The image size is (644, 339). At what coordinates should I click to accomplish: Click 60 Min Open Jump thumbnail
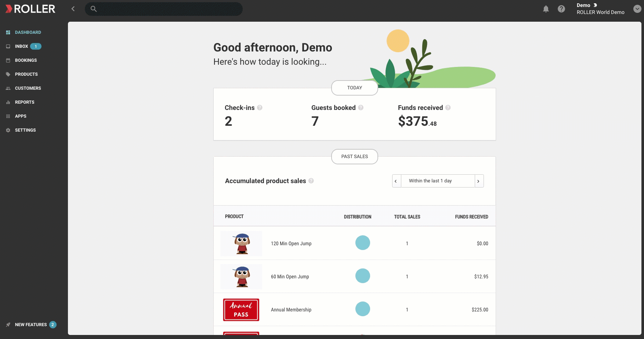(241, 276)
